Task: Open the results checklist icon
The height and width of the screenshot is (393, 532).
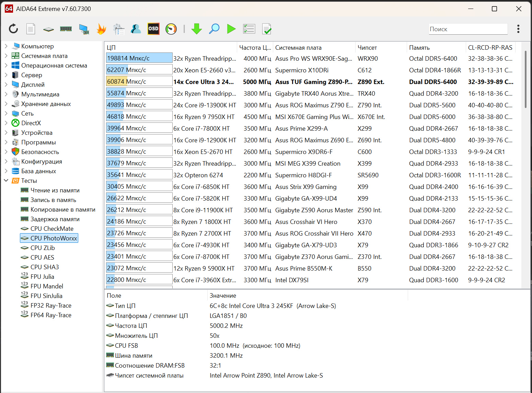Action: pyautogui.click(x=249, y=29)
